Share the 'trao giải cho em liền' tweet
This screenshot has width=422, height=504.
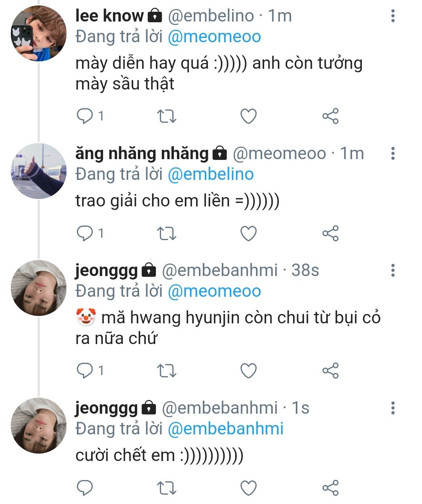pyautogui.click(x=330, y=233)
